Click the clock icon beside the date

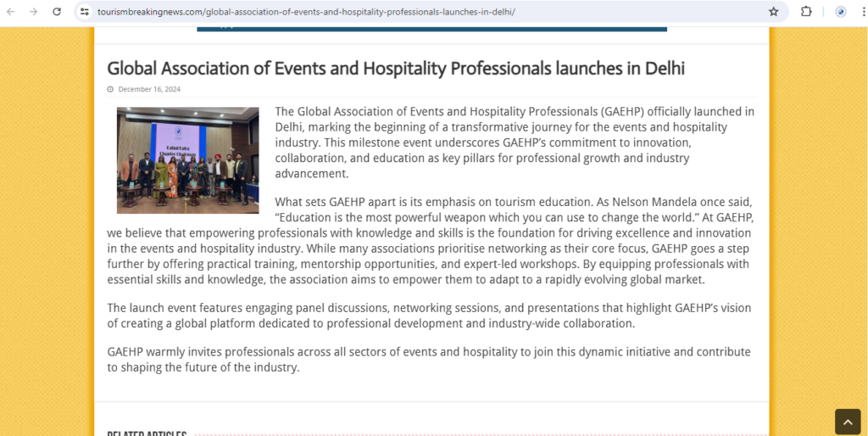pyautogui.click(x=110, y=89)
